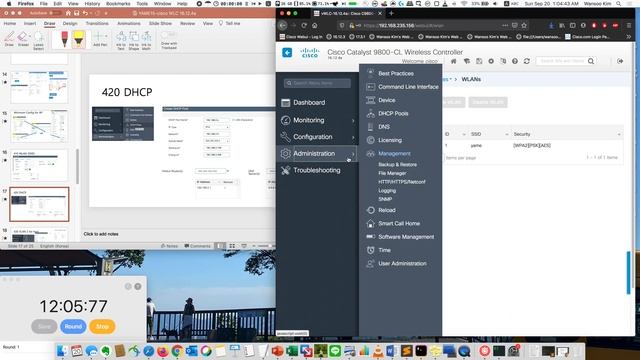
Task: Expand the Configuration submenu arrow
Action: pos(353,137)
